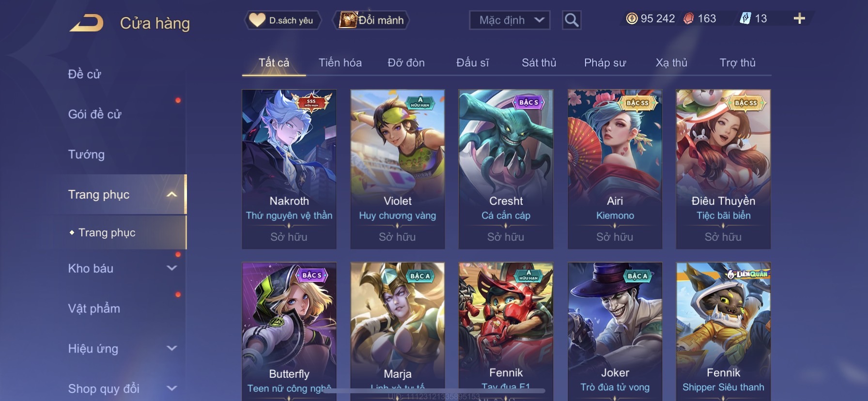Tap the plus icon to add currency
Image resolution: width=868 pixels, height=401 pixels.
click(799, 19)
